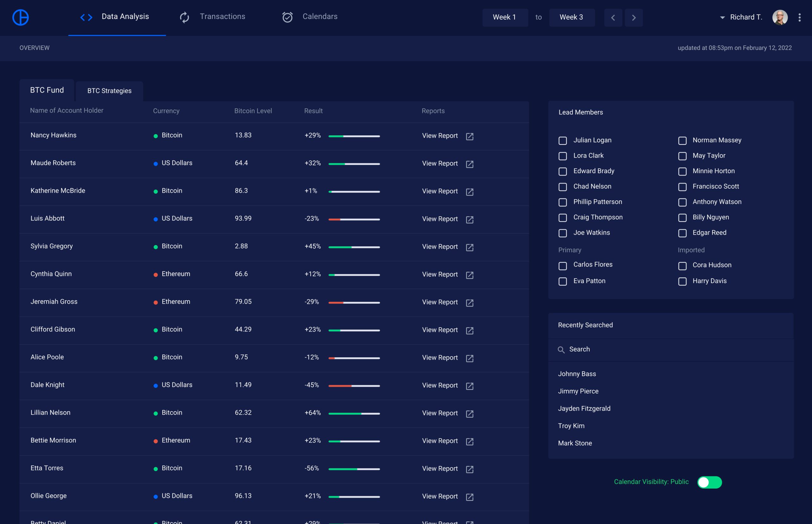Check the Cora Hudson imported checkbox

[x=682, y=266]
